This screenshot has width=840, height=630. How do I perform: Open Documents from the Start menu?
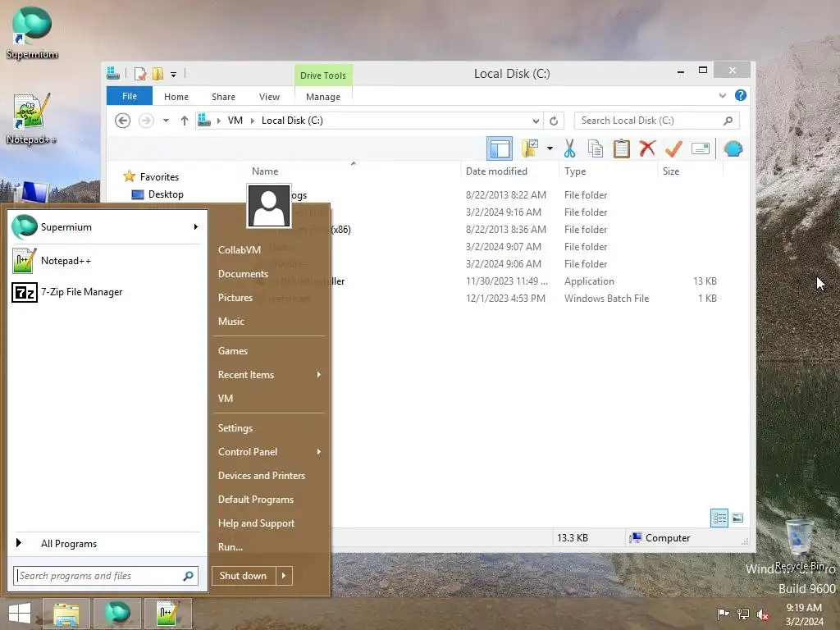click(243, 274)
